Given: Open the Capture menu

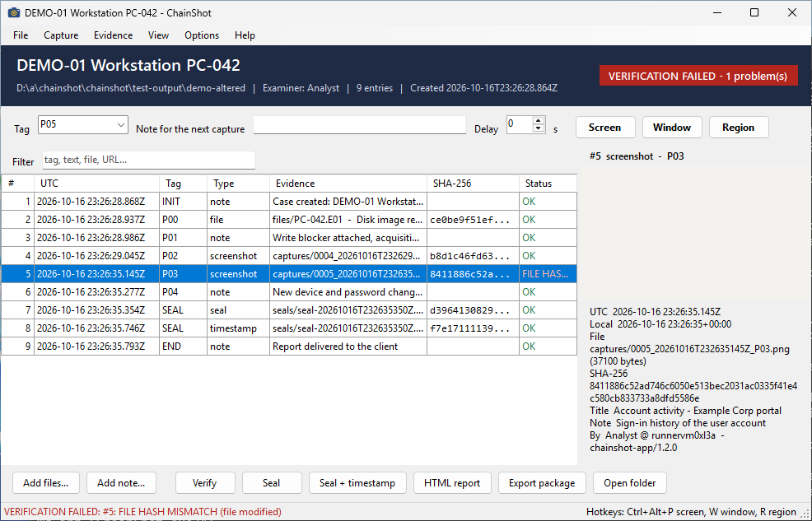Looking at the screenshot, I should pos(61,35).
